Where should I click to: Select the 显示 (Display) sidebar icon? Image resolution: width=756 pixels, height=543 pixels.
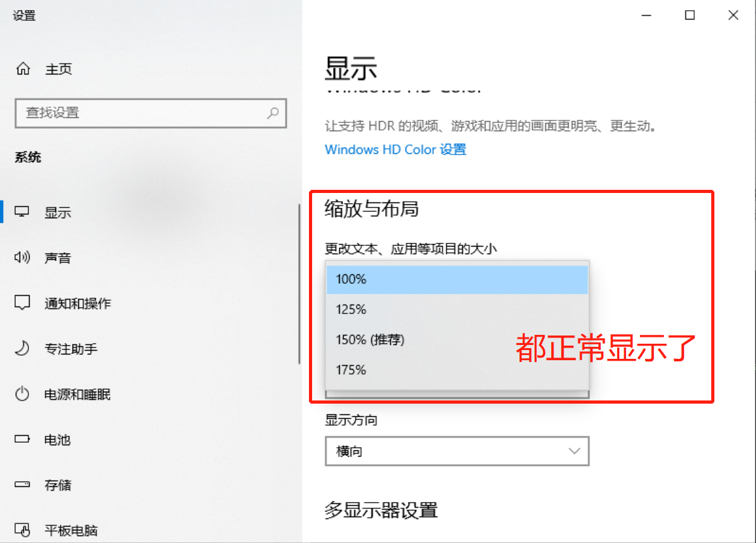tap(23, 212)
